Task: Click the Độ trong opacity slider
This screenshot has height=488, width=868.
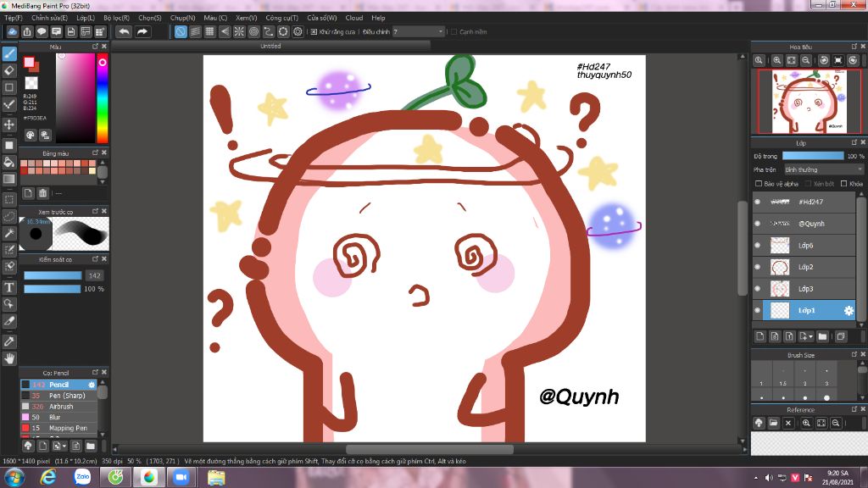Action: [x=813, y=156]
